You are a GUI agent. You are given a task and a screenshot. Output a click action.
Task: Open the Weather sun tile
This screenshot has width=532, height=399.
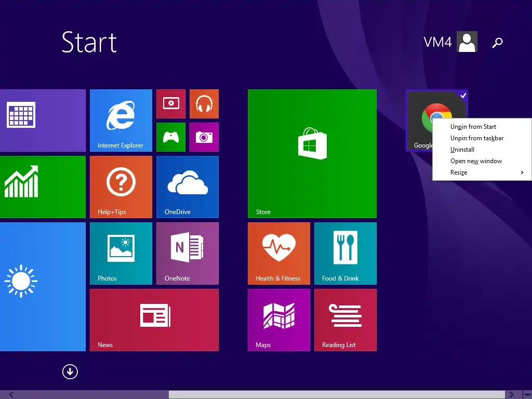coord(43,287)
